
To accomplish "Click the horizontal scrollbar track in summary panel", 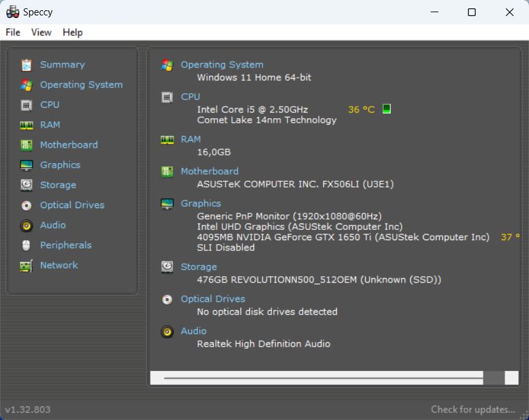I will pyautogui.click(x=323, y=378).
